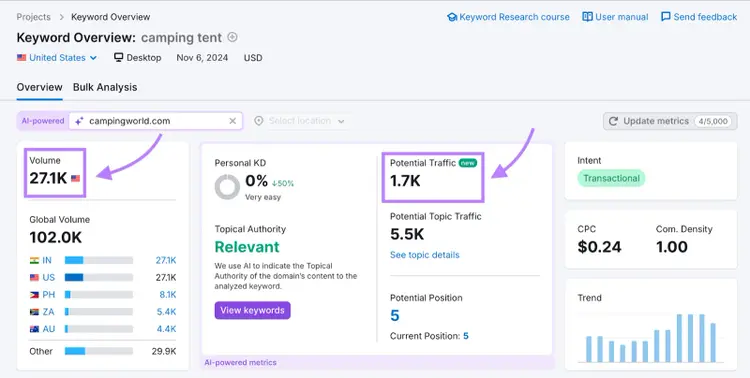Click the new badge beside Potential Traffic

pos(468,163)
